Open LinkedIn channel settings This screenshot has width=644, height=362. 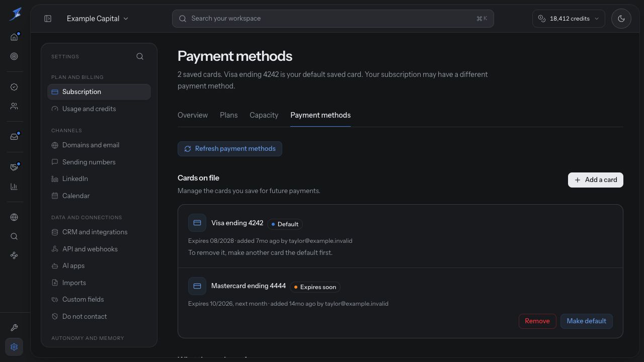99,179
